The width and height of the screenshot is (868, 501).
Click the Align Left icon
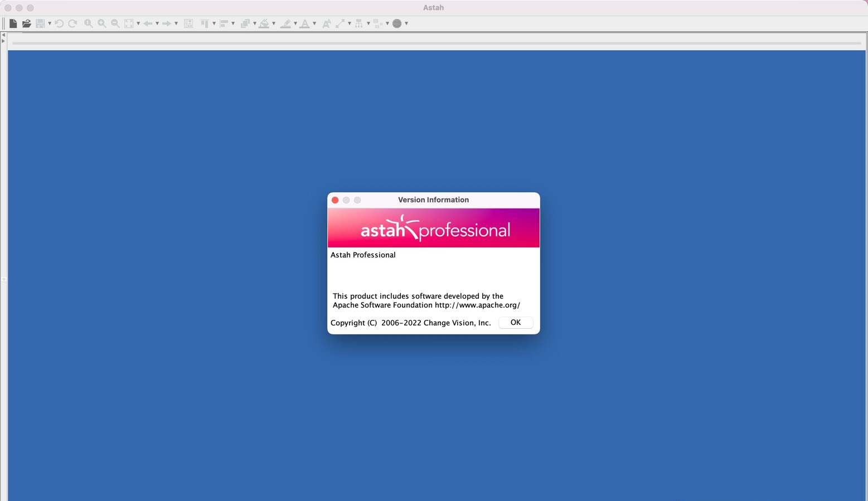[x=224, y=23]
